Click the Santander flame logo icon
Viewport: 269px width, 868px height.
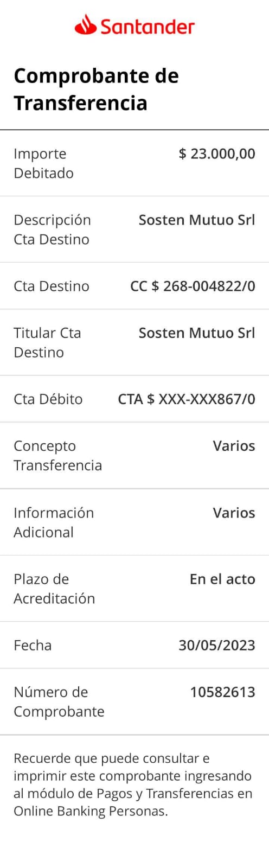[85, 25]
